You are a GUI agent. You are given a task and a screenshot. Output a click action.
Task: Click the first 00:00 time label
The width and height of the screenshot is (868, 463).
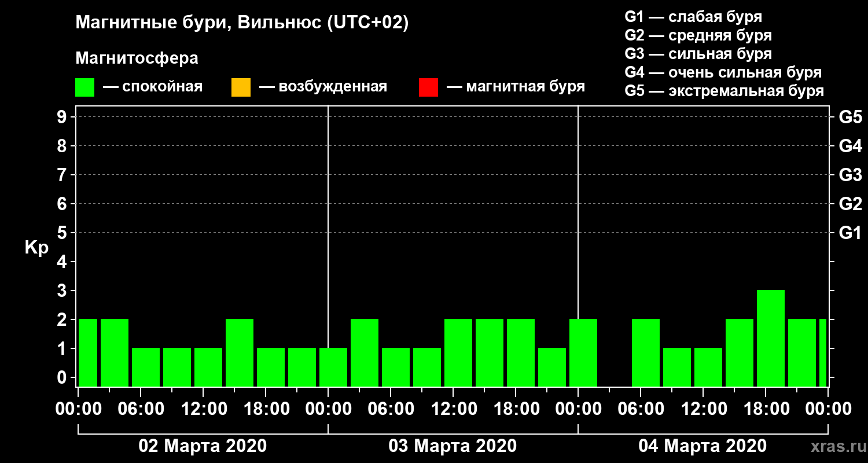tap(78, 409)
